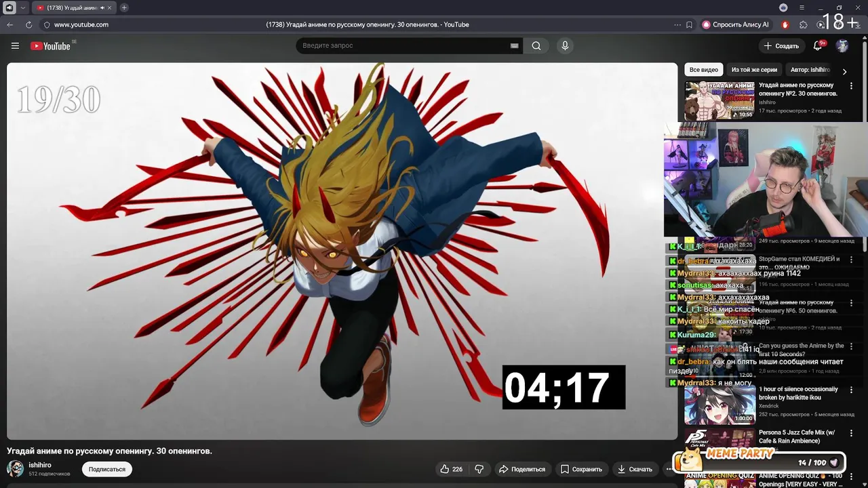Viewport: 868px width, 488px height.
Task: Click the red shield extension icon
Action: click(x=785, y=24)
